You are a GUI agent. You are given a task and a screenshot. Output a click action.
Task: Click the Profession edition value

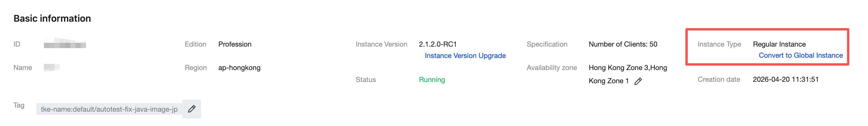pyautogui.click(x=234, y=44)
